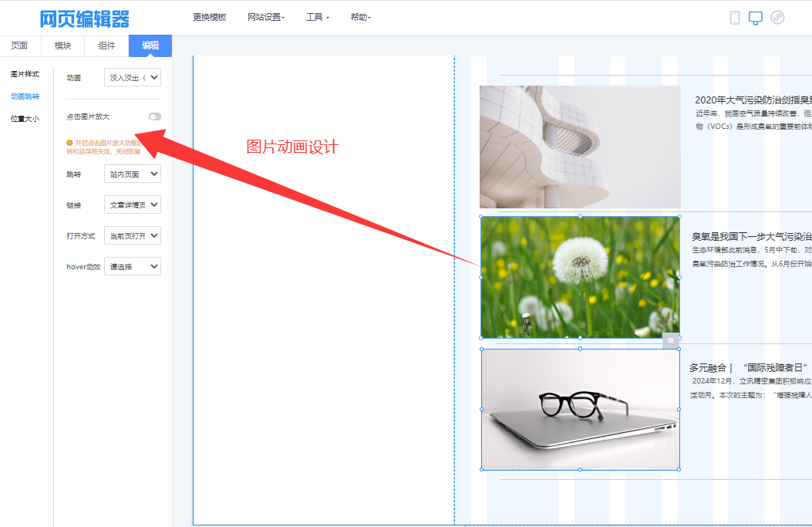This screenshot has height=527, width=812.
Task: Click the 多元融合 article title
Action: [x=749, y=368]
